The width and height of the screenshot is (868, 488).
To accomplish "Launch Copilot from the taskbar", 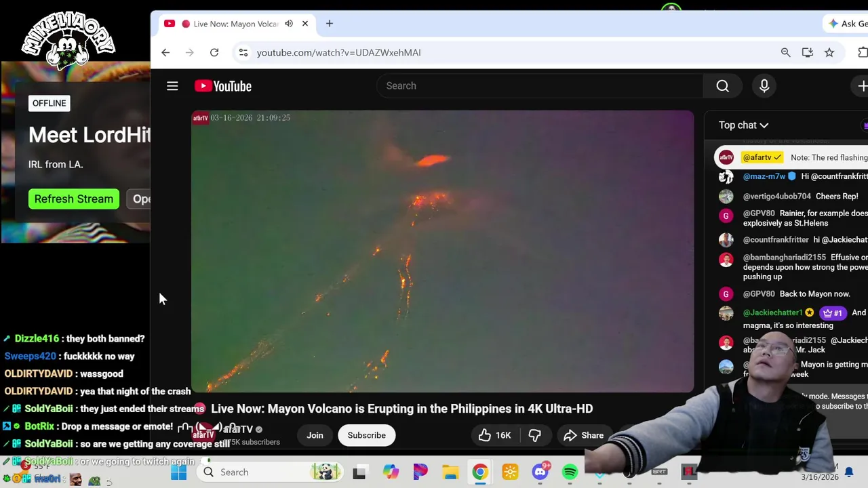I will [x=390, y=472].
